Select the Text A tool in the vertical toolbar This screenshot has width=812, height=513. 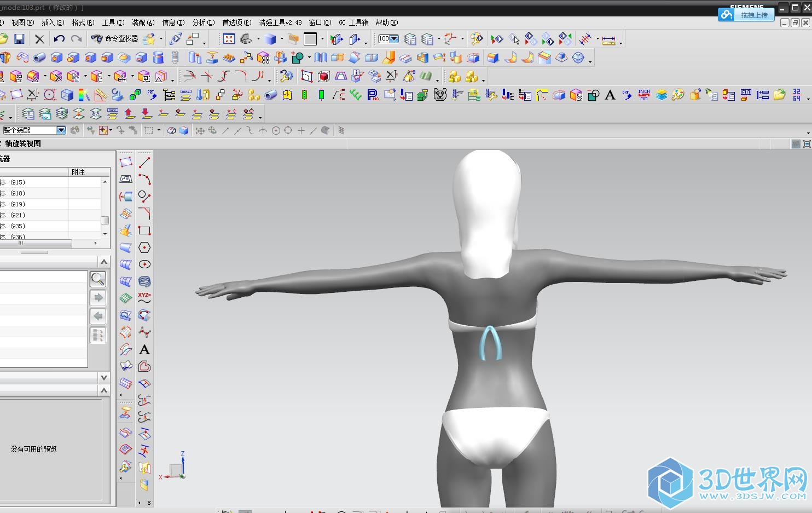coord(144,349)
